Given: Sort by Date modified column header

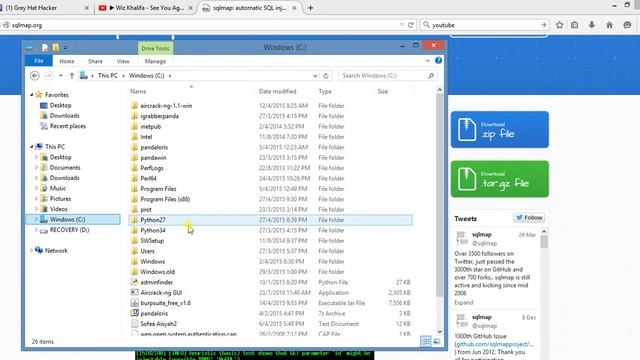Looking at the screenshot, I should [x=278, y=91].
